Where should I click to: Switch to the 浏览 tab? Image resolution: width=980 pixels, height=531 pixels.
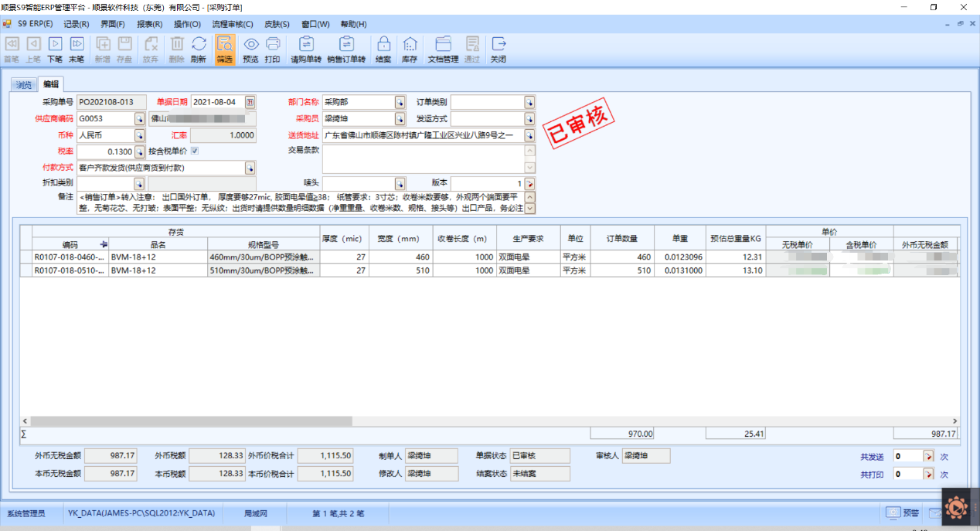point(25,85)
